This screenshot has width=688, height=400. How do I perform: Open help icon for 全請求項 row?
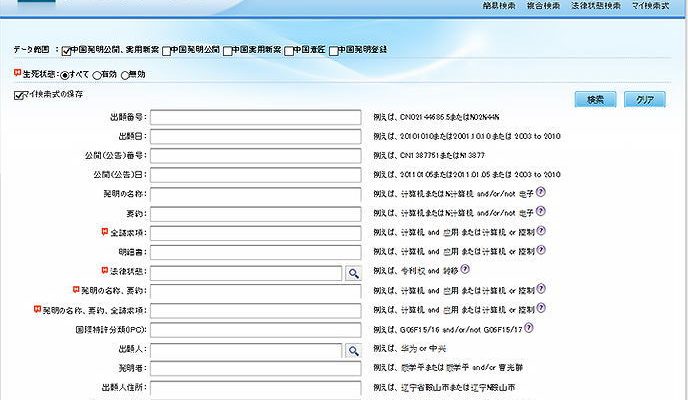tap(541, 232)
